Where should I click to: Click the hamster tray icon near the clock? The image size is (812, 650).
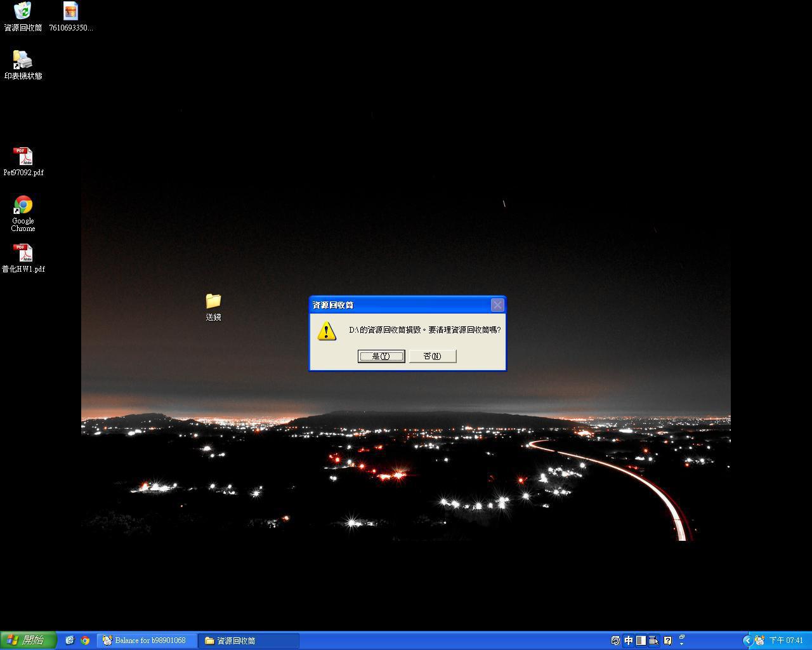[x=759, y=640]
